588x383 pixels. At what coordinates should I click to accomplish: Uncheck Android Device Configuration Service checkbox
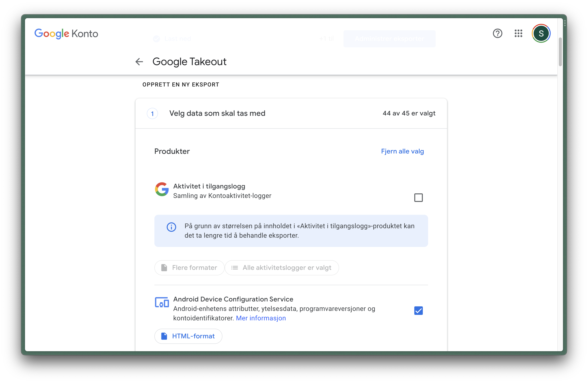click(418, 311)
